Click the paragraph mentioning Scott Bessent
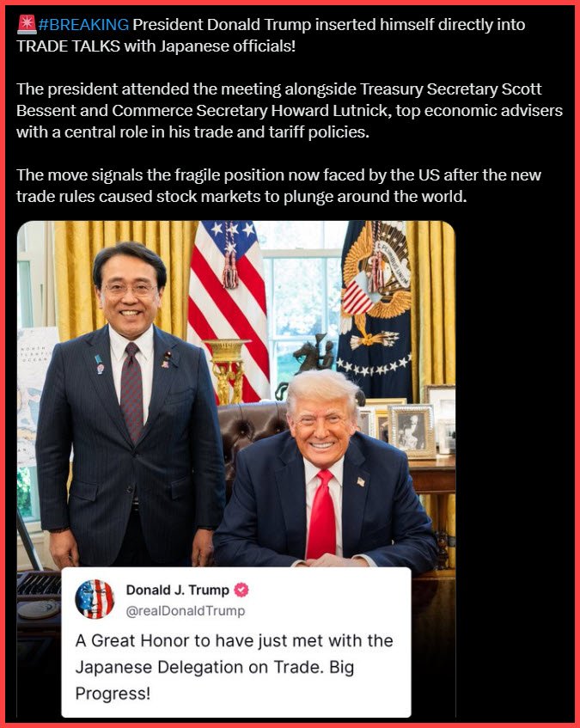This screenshot has height=728, width=580. pyautogui.click(x=290, y=111)
